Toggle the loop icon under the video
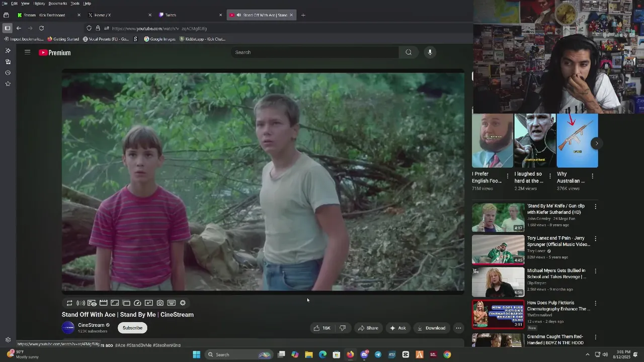The height and width of the screenshot is (362, 644). point(69,303)
